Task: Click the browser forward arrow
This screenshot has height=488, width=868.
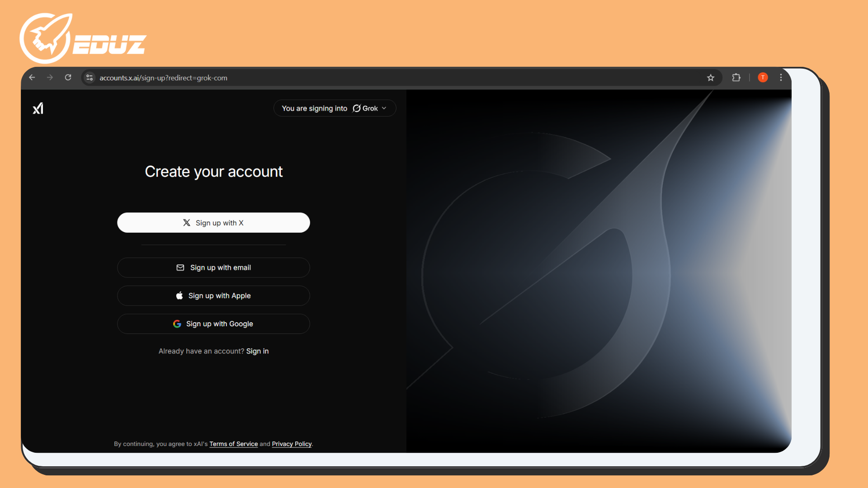Action: click(50, 78)
